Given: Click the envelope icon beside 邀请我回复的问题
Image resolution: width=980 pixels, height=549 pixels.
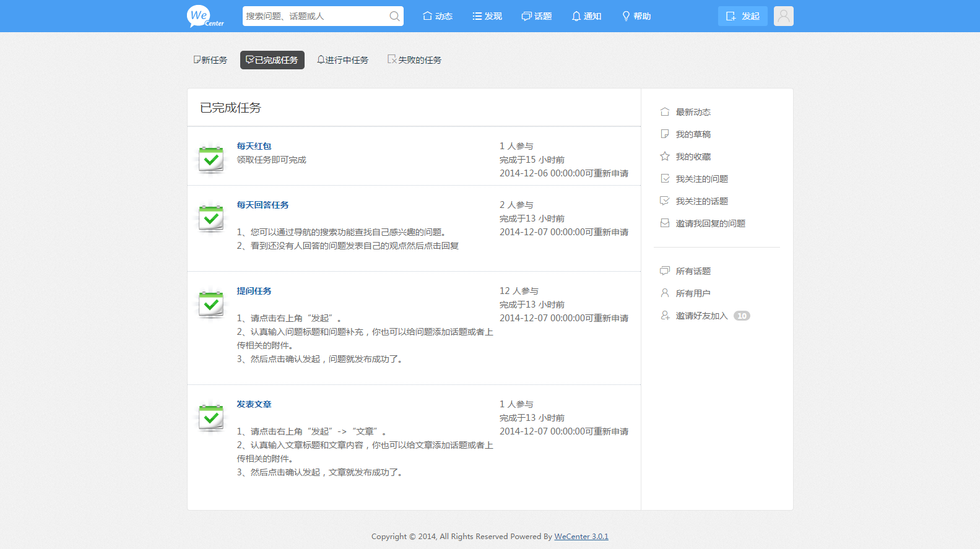Looking at the screenshot, I should point(665,223).
